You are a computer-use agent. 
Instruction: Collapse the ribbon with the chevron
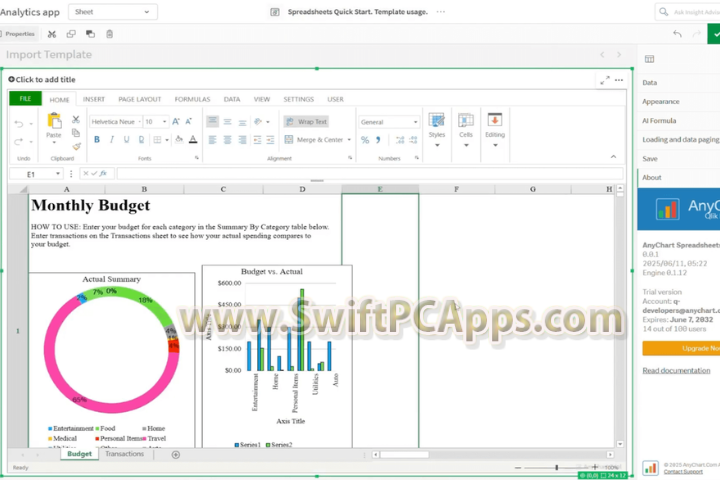613,157
